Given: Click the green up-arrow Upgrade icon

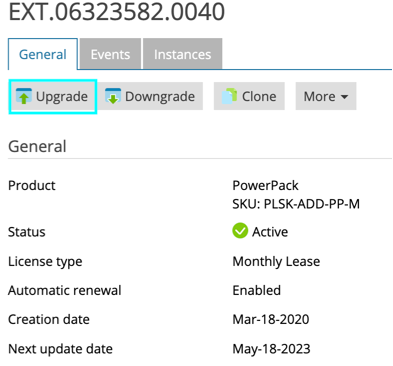Looking at the screenshot, I should click(24, 96).
